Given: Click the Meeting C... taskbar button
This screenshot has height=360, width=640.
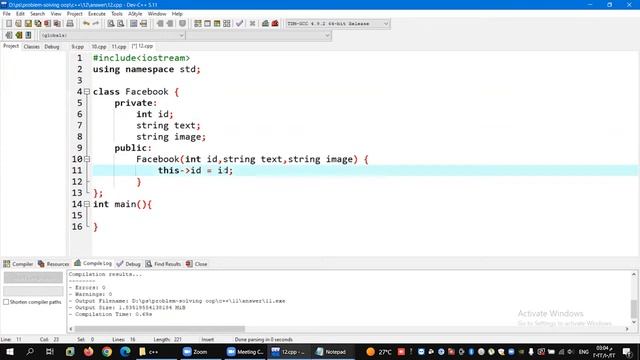Looking at the screenshot, I should point(246,351).
